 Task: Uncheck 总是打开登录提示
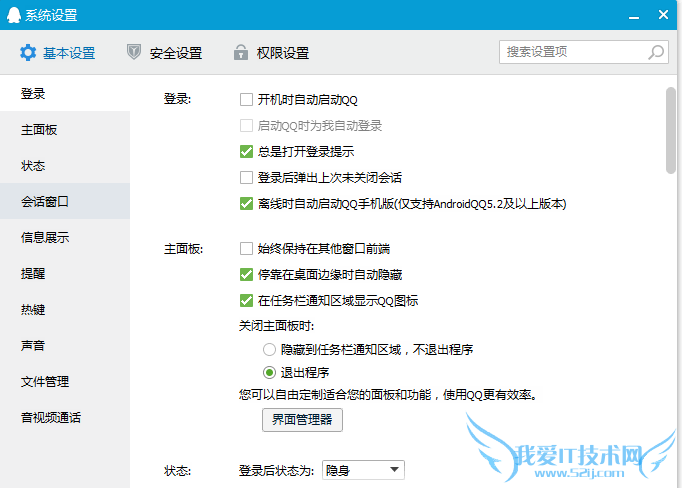(x=246, y=151)
